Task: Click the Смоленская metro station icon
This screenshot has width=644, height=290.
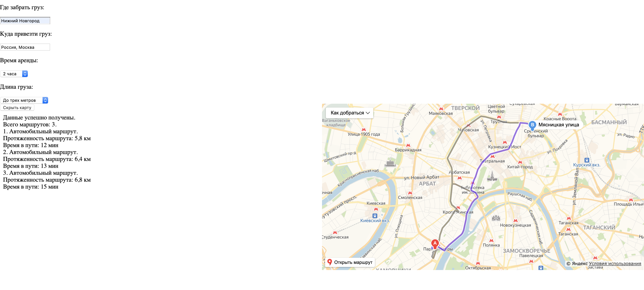Action: tap(410, 193)
